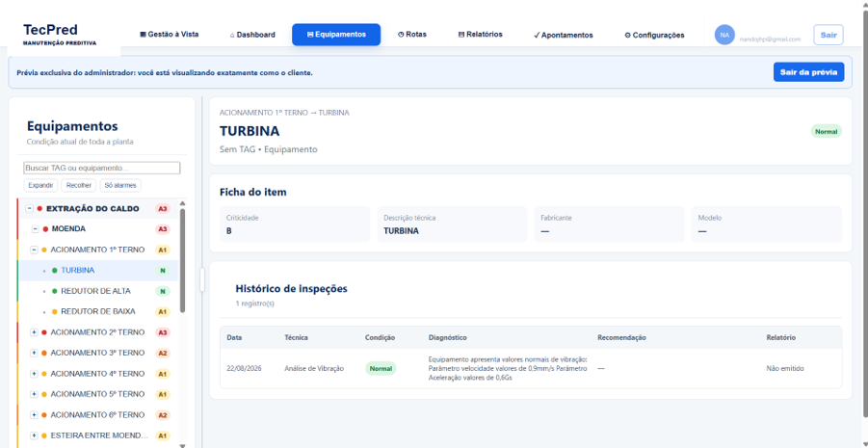The image size is (868, 448).
Task: Click the Recomendação column header
Action: (x=621, y=337)
